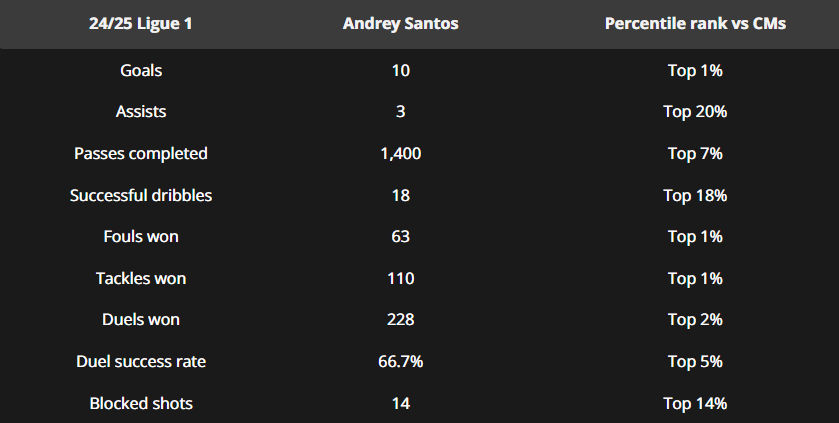Click the 'Duel success rate' label
This screenshot has width=839, height=423.
pyautogui.click(x=140, y=362)
